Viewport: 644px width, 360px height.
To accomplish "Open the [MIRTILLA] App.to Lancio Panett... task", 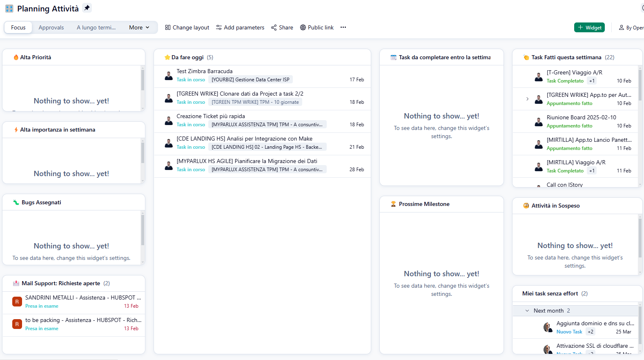I will tap(589, 140).
